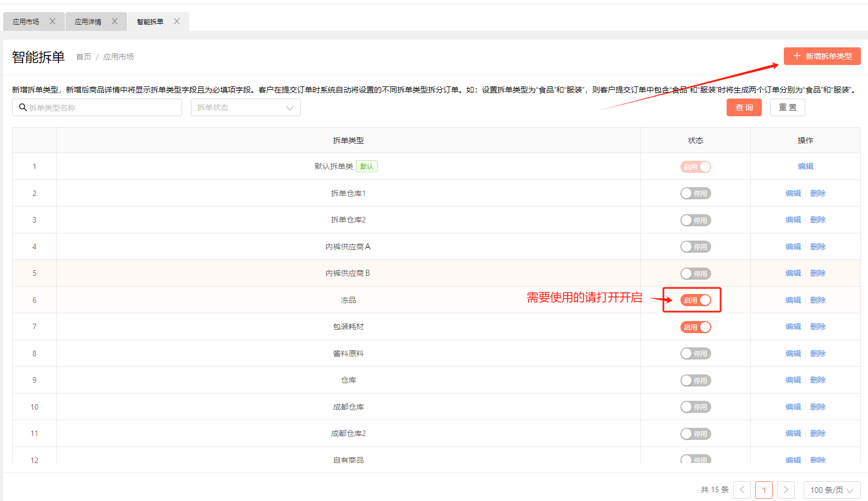Screen dimensions: 868x501
Task: Delete the 成都仓库 row
Action: pos(818,407)
